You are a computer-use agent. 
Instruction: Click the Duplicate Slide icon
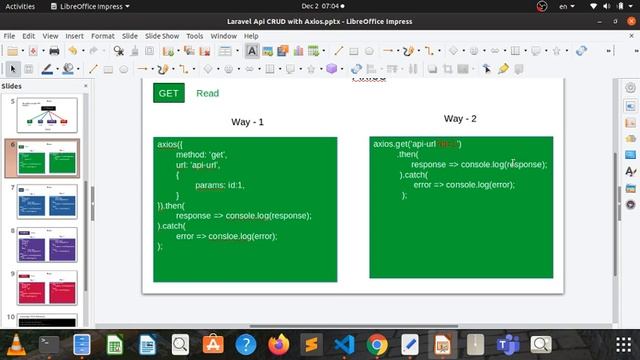tap(189, 51)
